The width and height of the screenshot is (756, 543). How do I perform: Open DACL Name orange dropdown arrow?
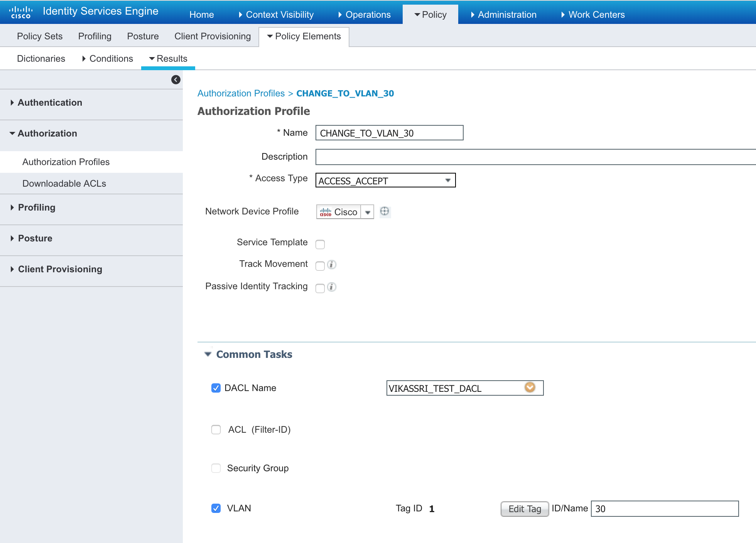[530, 387]
